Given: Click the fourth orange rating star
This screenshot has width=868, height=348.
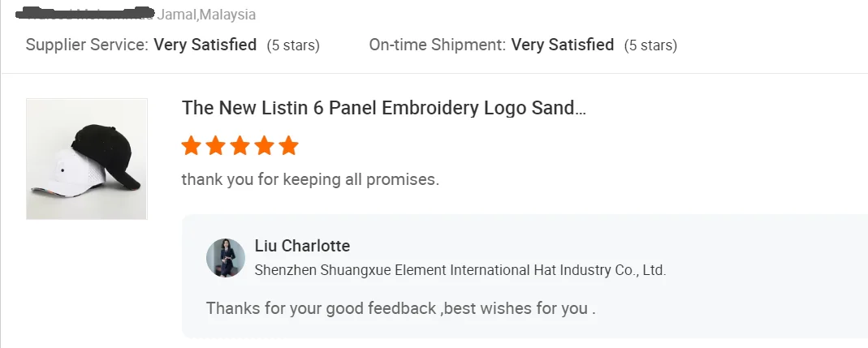Looking at the screenshot, I should pos(265,146).
